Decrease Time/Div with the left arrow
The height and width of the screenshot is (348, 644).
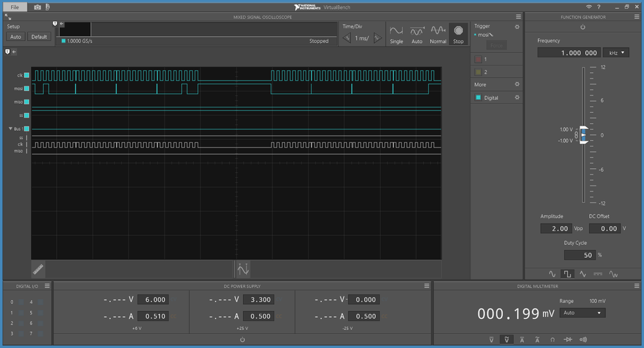(x=347, y=38)
